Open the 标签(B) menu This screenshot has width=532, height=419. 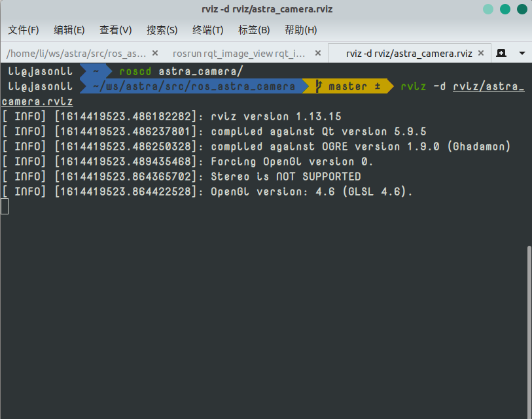click(x=254, y=30)
